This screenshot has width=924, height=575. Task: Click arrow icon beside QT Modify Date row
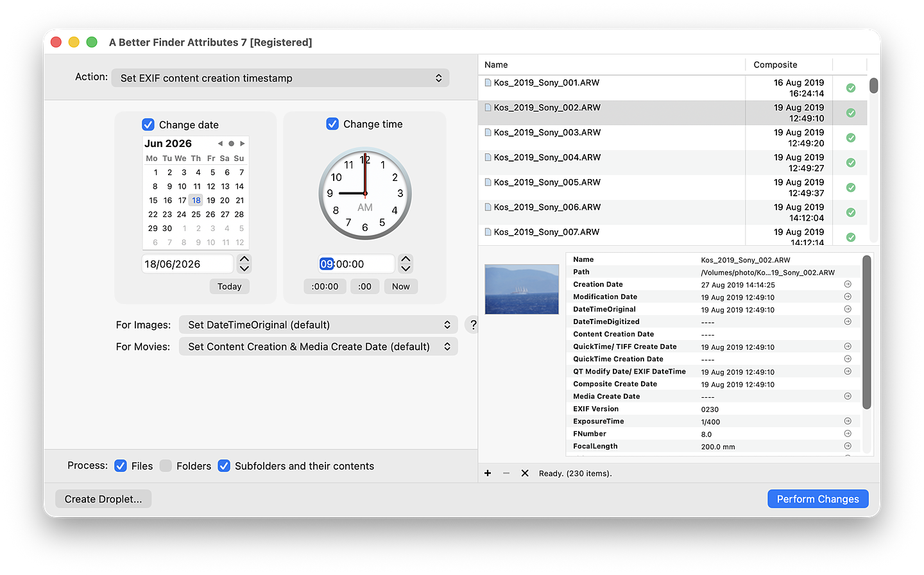pyautogui.click(x=848, y=372)
